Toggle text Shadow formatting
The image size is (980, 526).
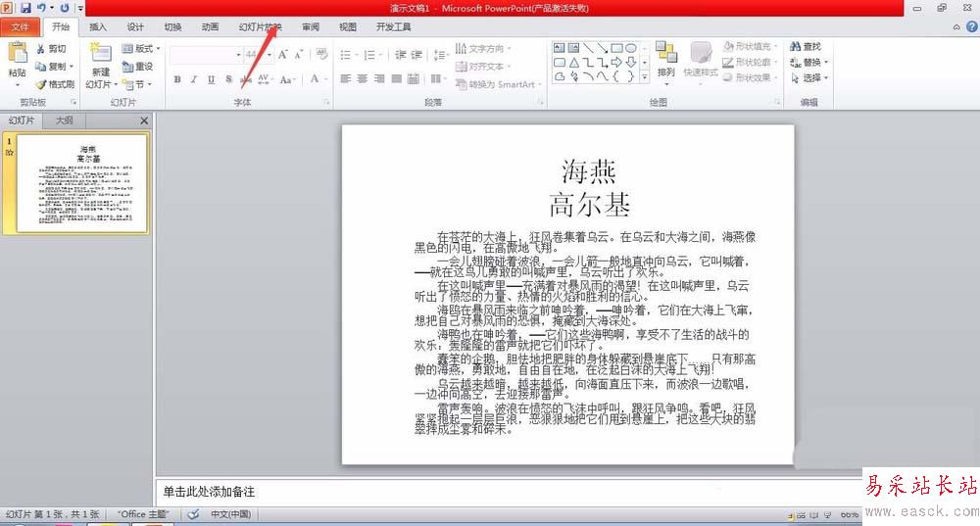[x=228, y=79]
